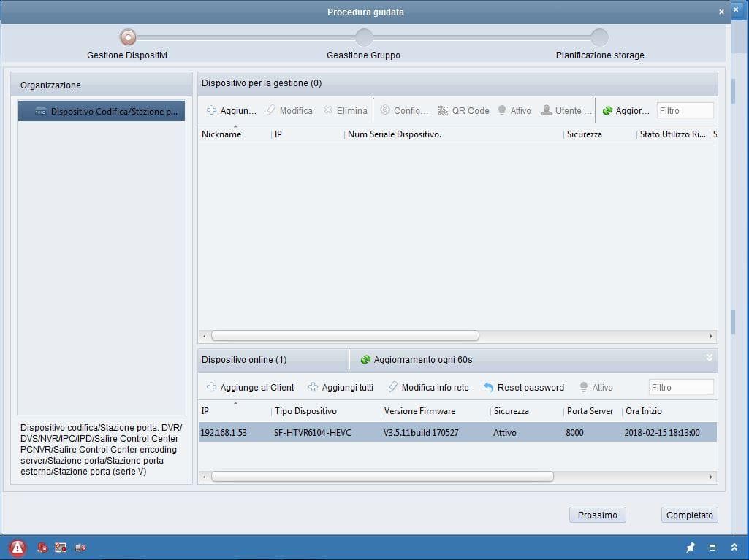Click the online devices horizontal scrollbar
This screenshot has width=749, height=560.
click(382, 477)
